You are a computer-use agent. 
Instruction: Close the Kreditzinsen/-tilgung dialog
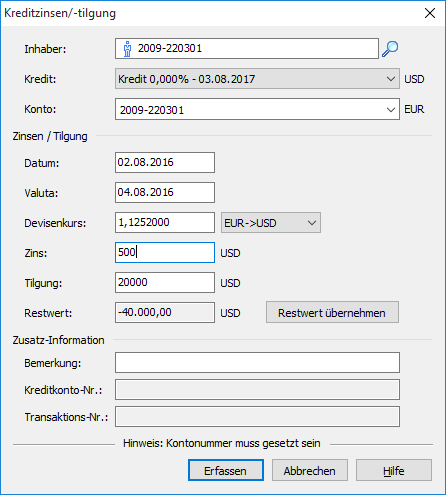point(430,13)
